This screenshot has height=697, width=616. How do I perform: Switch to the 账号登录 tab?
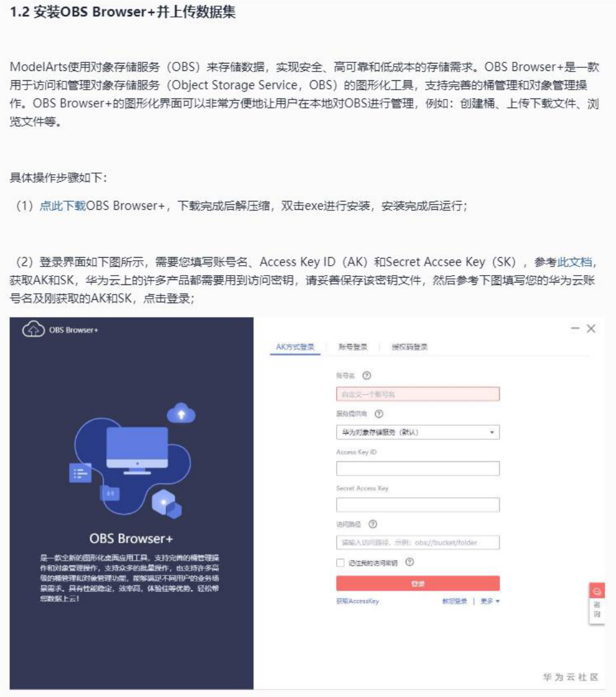(x=353, y=347)
